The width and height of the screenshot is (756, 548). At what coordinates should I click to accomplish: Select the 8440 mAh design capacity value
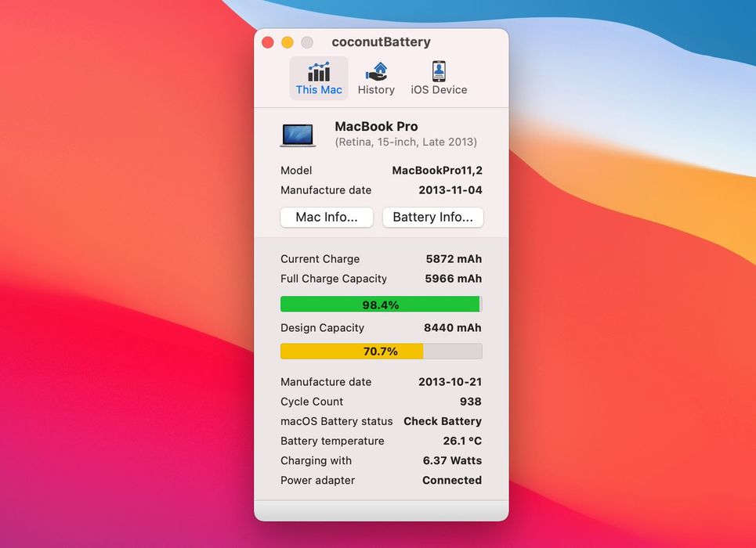click(452, 328)
